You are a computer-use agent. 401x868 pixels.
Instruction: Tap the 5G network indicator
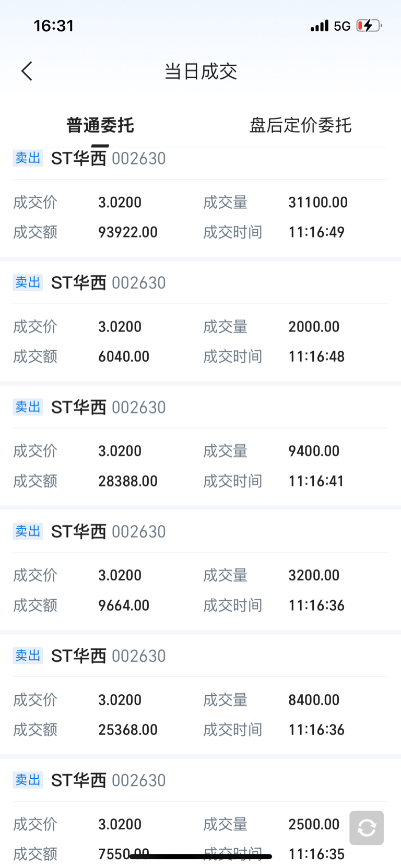click(342, 26)
